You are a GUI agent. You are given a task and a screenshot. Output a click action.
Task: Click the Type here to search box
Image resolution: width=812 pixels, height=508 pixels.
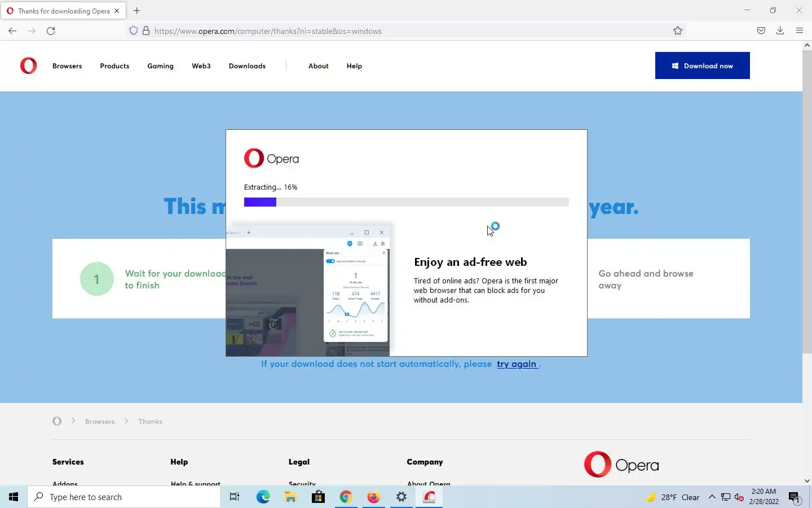click(124, 497)
